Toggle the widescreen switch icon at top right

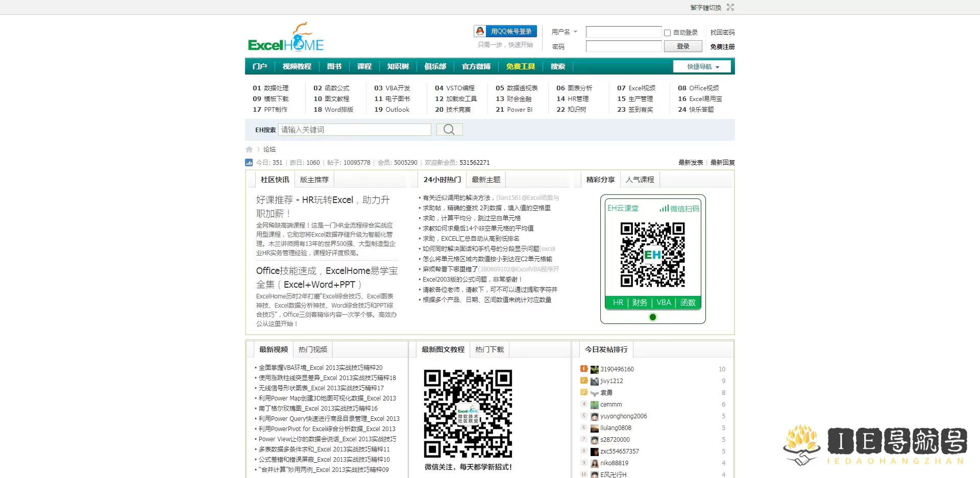tap(730, 7)
